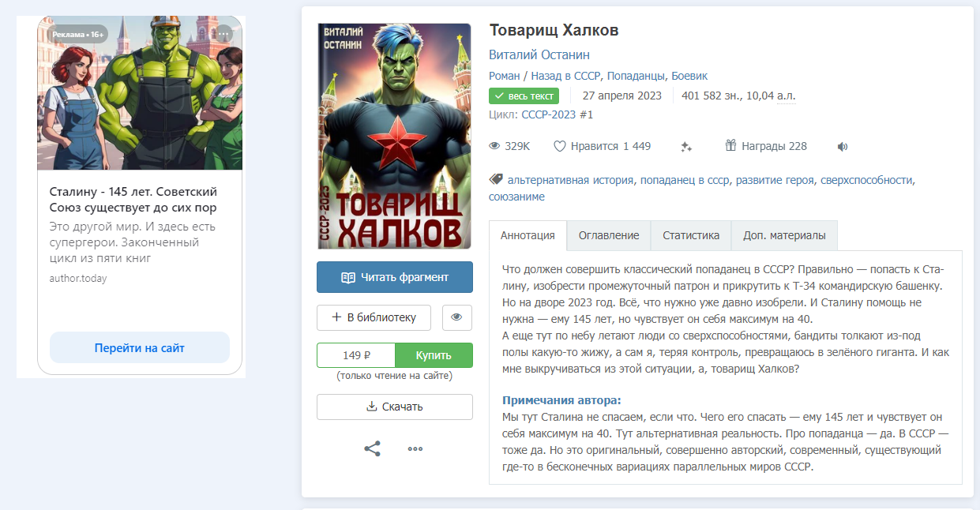Click the sparkle recommendations icon
This screenshot has width=980, height=510.
pos(686,146)
